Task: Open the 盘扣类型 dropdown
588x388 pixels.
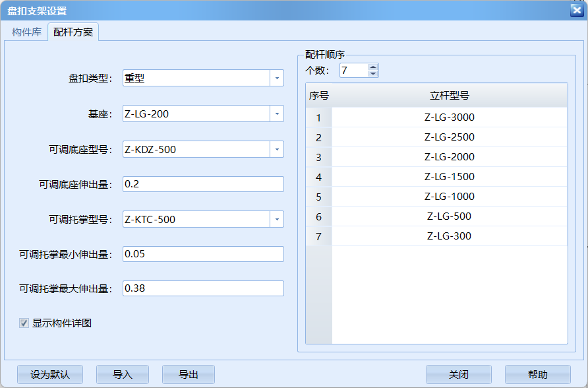Action: (x=278, y=78)
